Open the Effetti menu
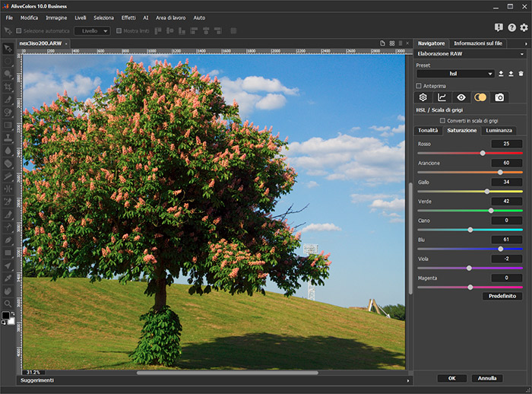Screen dimensions: 532x394 click(x=128, y=17)
